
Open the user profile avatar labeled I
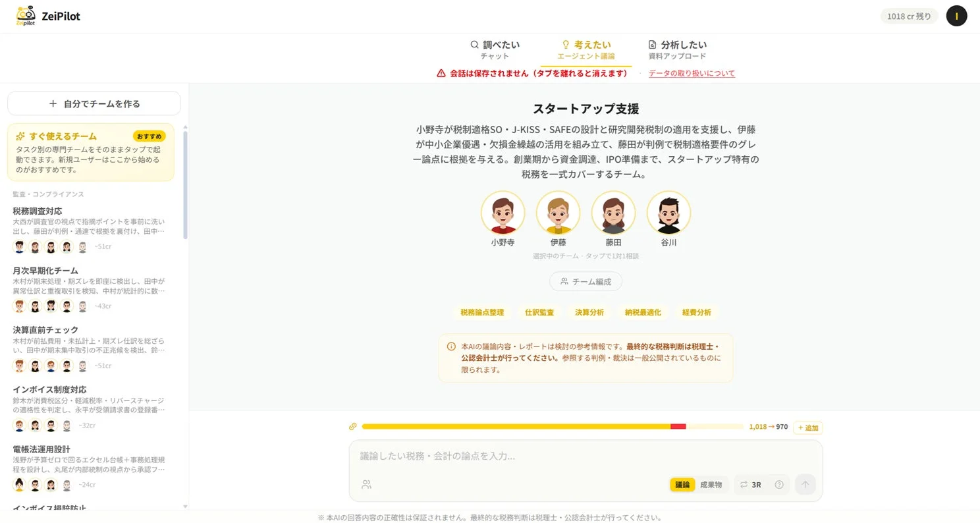(x=956, y=16)
